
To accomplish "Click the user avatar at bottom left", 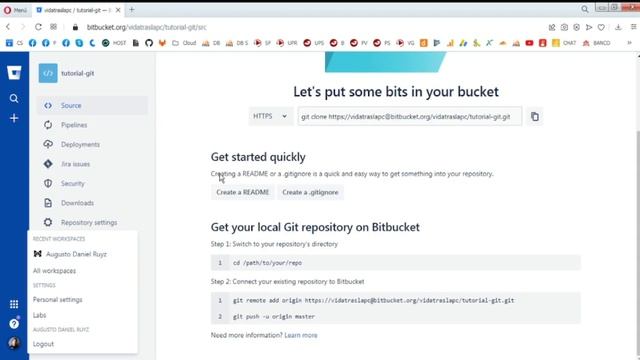I will 14,343.
